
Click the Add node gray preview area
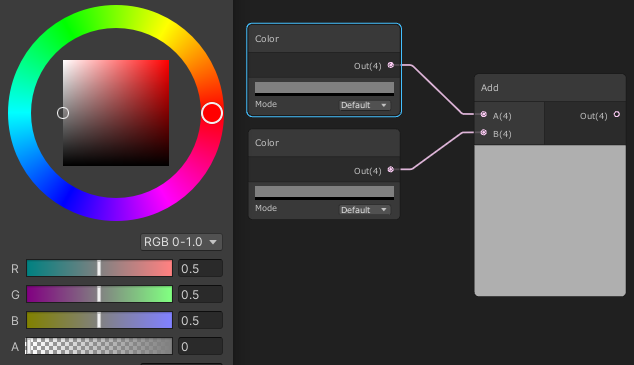coord(550,220)
